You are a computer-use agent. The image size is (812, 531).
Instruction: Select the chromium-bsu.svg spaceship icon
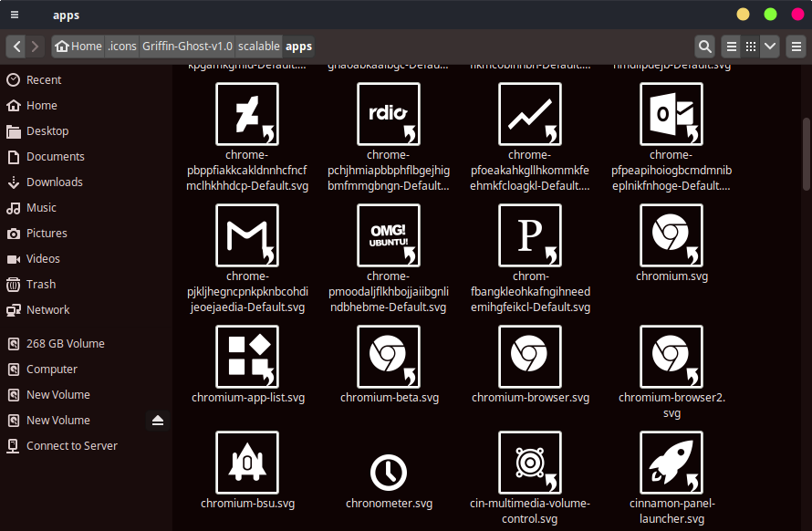pyautogui.click(x=247, y=462)
